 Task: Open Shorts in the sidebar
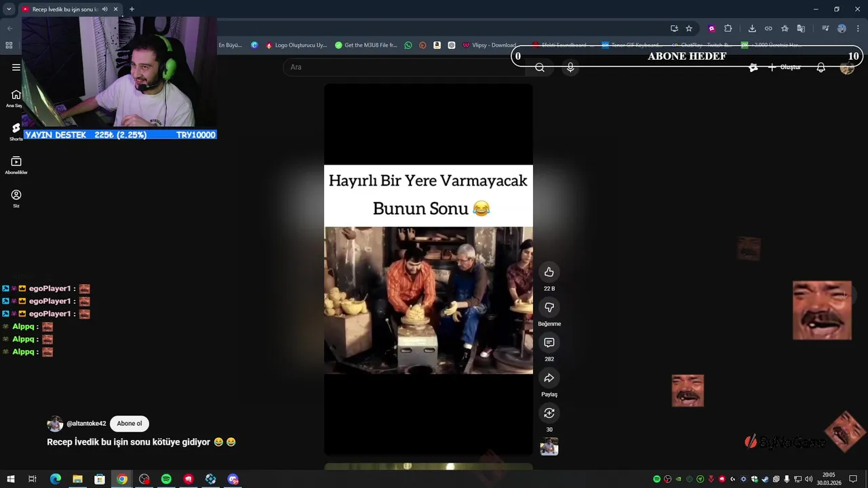click(16, 131)
